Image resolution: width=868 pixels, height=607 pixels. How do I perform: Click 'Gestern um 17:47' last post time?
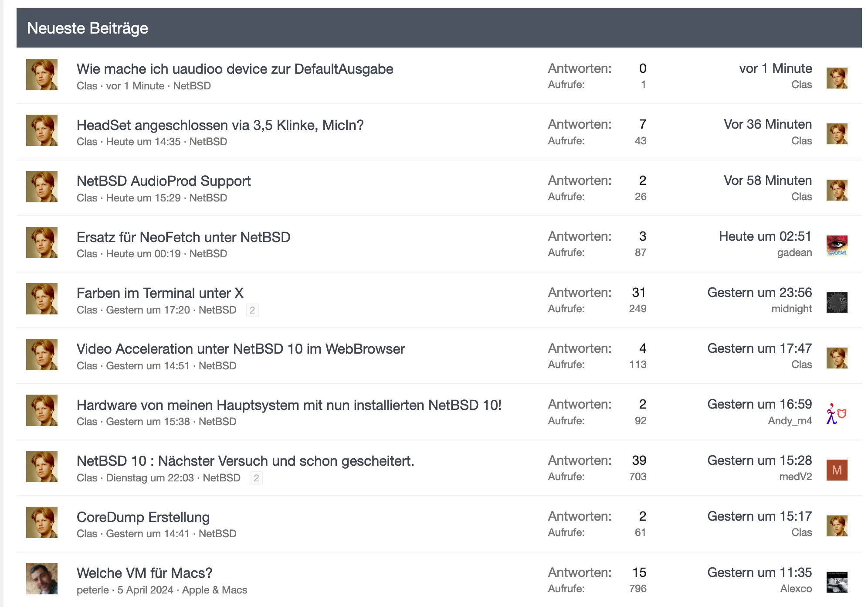click(759, 348)
